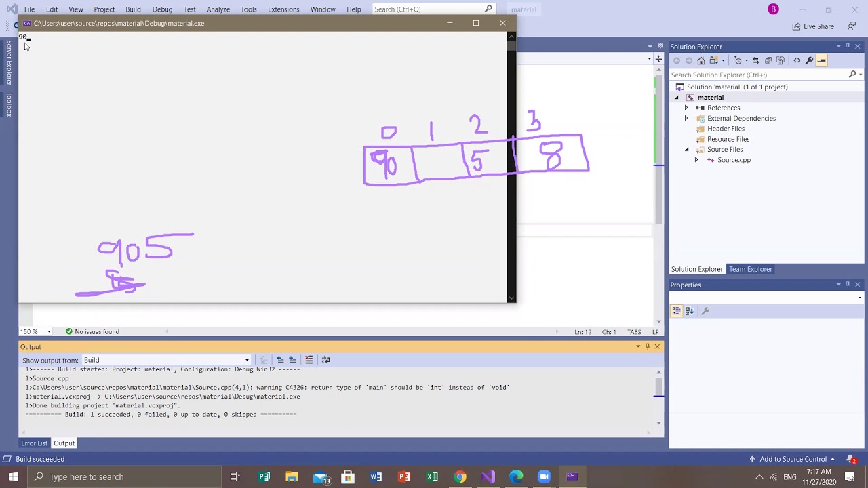Screen dimensions: 868x488
Task: Open Solution Explorer window options dropdown
Action: click(x=838, y=46)
